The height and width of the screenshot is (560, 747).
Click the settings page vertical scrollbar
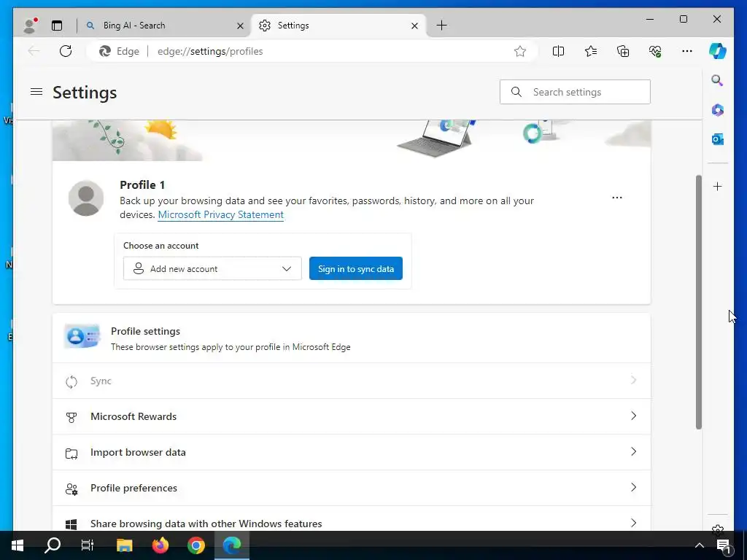click(x=698, y=302)
